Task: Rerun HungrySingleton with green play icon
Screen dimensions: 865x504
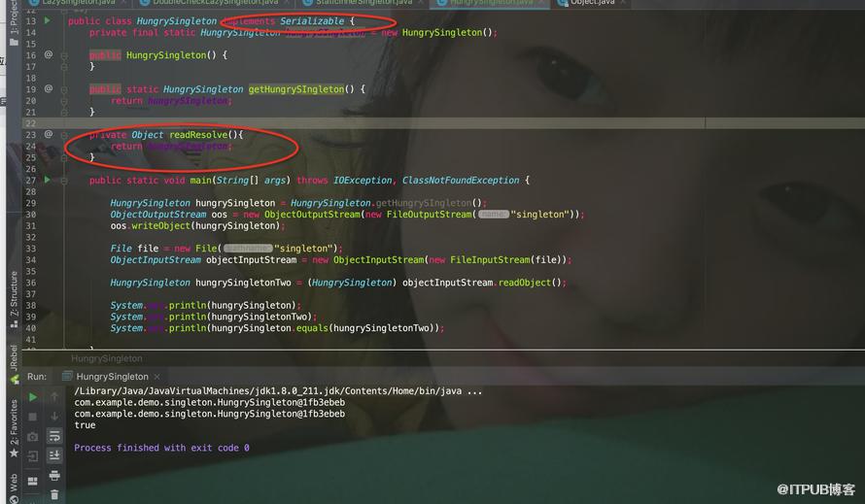Action: (x=32, y=397)
